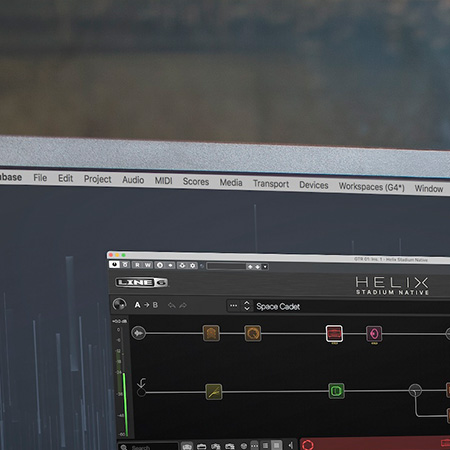Open the plugin preset dropdown arrow
Screen dimensions: 450x450
265,267
